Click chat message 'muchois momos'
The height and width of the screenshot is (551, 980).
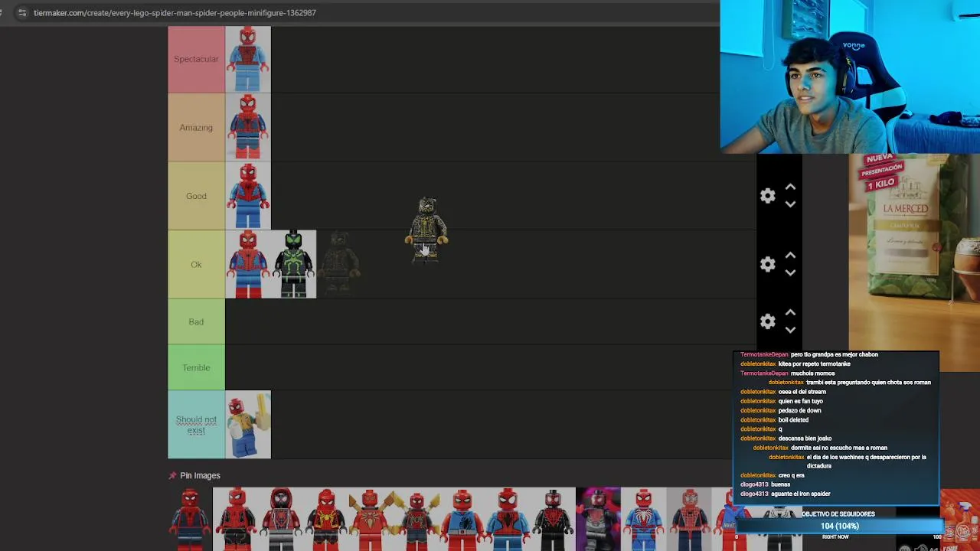pyautogui.click(x=812, y=373)
